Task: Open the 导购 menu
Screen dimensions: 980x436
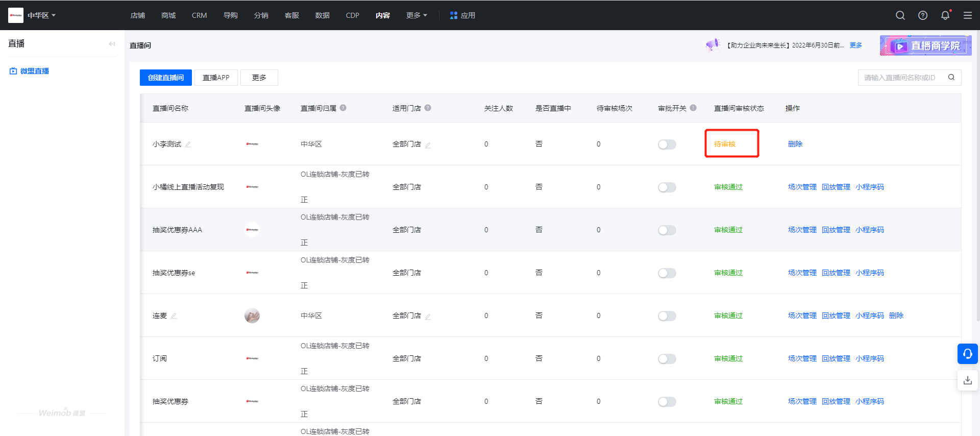Action: 231,15
